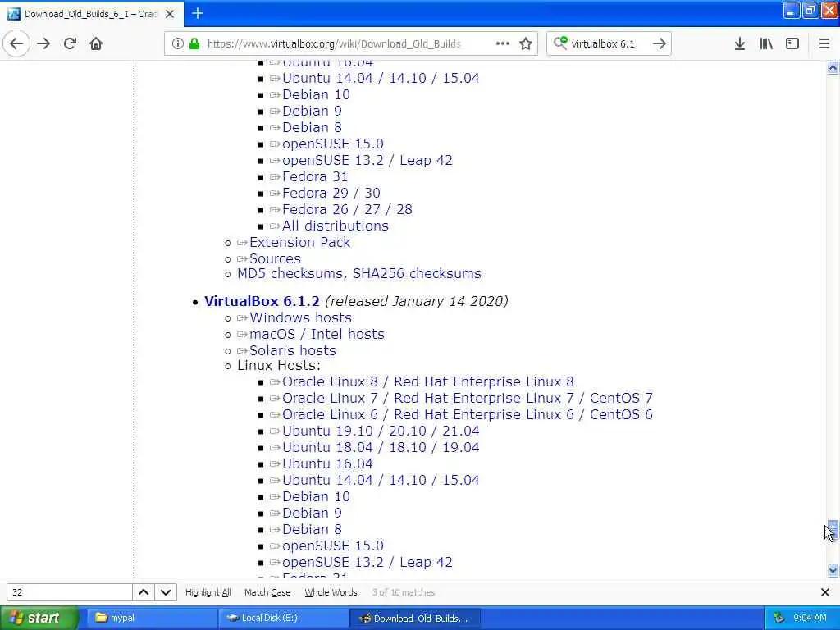Click the system tray network icon
This screenshot has width=840, height=630.
[779, 618]
